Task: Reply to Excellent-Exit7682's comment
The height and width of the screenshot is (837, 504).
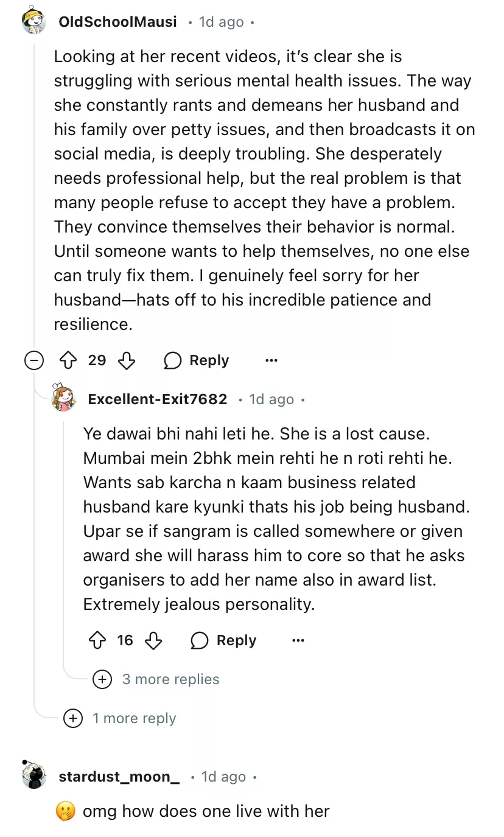Action: [x=224, y=640]
